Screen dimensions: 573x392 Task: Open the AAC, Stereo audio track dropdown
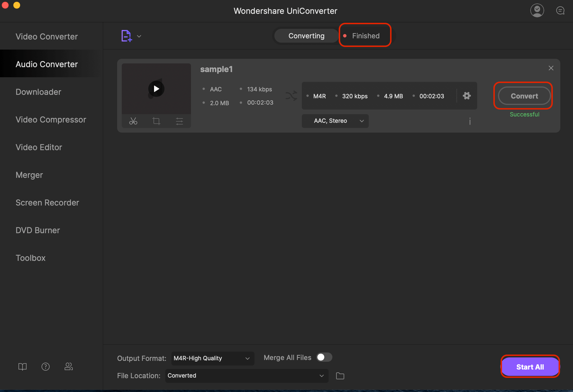pyautogui.click(x=335, y=121)
